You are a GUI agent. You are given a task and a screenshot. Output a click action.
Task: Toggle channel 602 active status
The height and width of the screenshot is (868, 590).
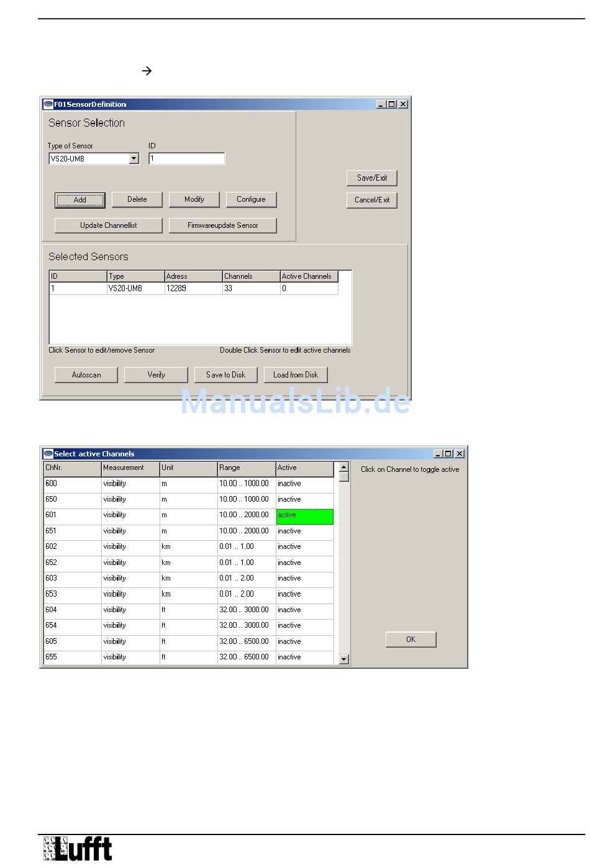click(304, 547)
